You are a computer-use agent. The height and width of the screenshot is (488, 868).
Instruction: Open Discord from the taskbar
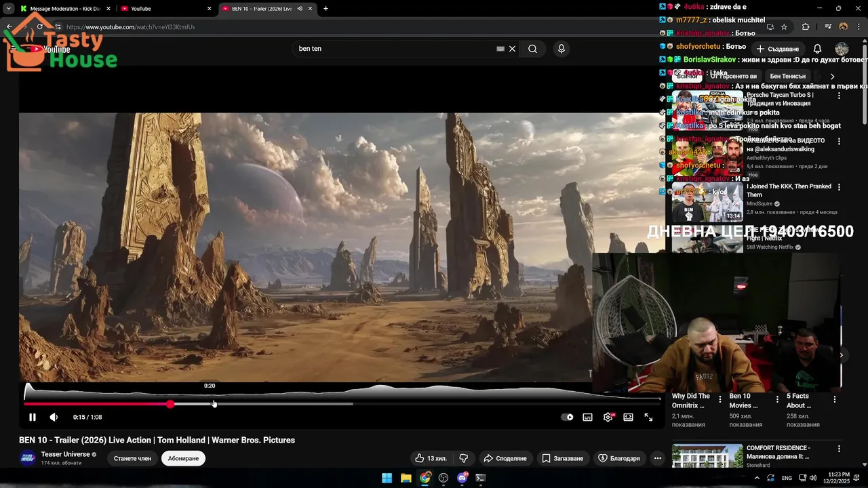(462, 478)
